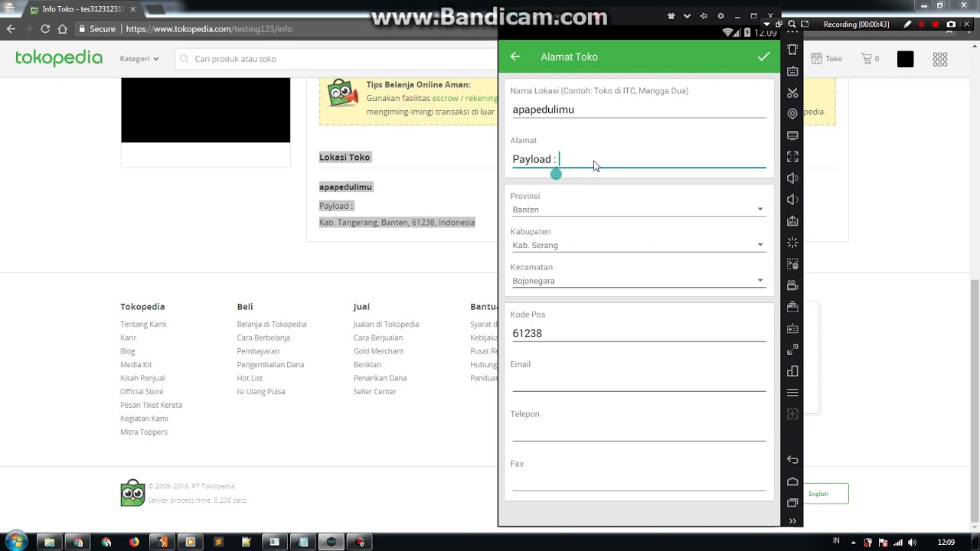Image resolution: width=980 pixels, height=551 pixels.
Task: Click the English language button
Action: [818, 494]
